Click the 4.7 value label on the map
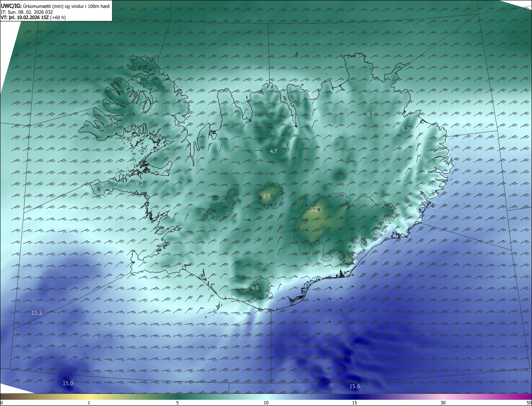This screenshot has height=406, width=532. 273,152
